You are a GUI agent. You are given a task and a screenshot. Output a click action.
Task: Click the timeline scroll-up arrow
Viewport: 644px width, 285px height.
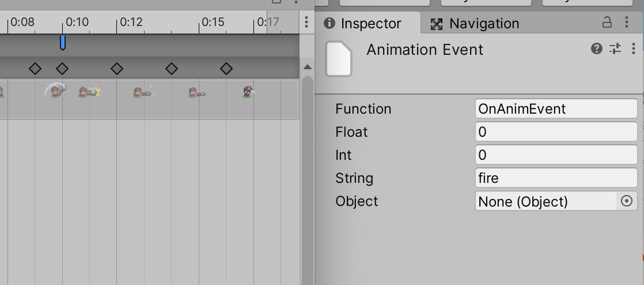307,67
